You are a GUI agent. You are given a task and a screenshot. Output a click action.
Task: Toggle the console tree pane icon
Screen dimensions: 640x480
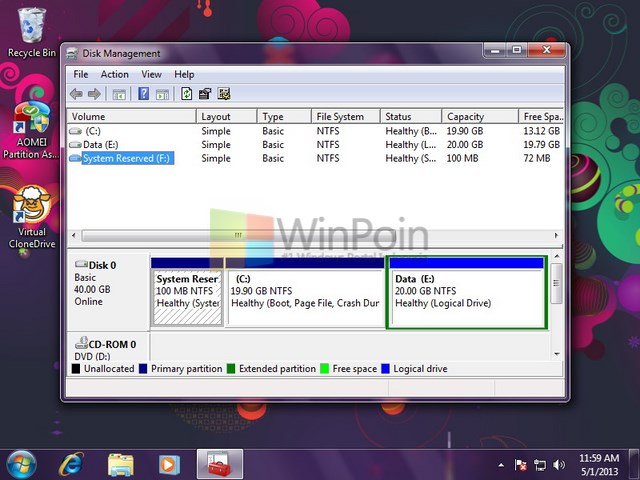coord(119,94)
